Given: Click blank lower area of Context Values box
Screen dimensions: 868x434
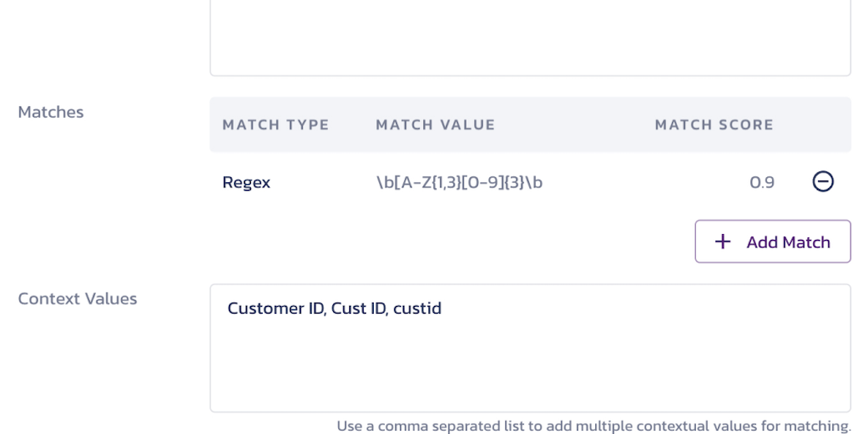Looking at the screenshot, I should 530,377.
